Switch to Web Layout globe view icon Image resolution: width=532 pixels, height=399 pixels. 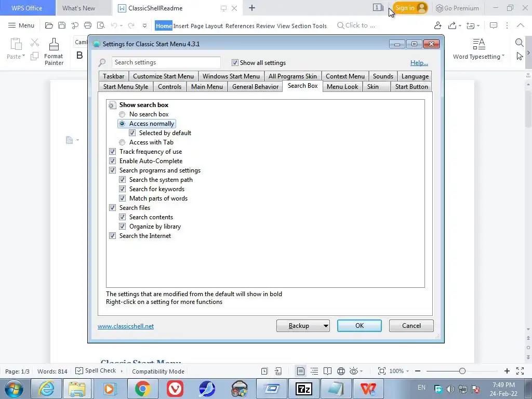341,371
